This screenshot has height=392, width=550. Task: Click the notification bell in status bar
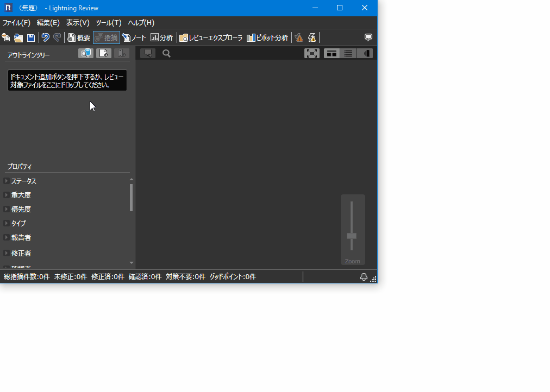(x=364, y=277)
